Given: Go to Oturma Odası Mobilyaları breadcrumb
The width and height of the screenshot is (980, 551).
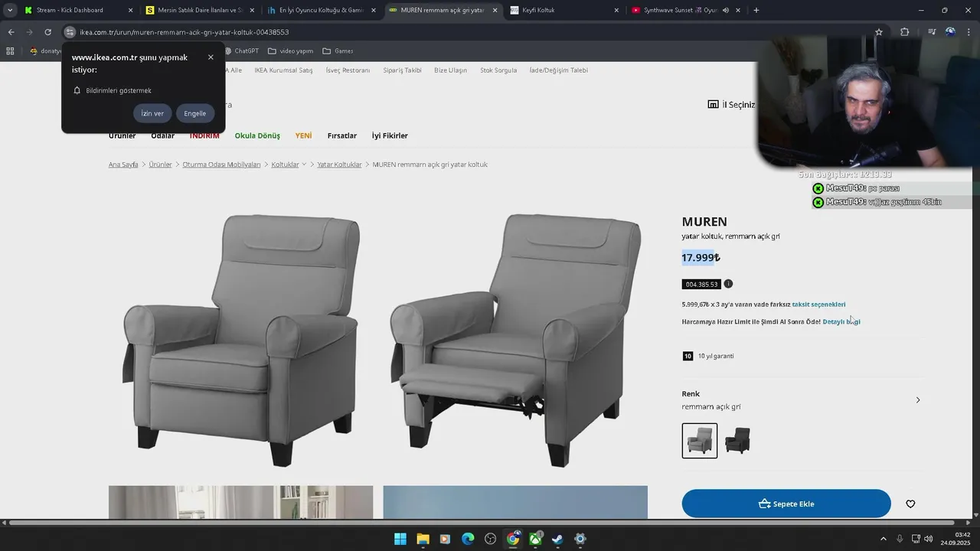Looking at the screenshot, I should (221, 165).
